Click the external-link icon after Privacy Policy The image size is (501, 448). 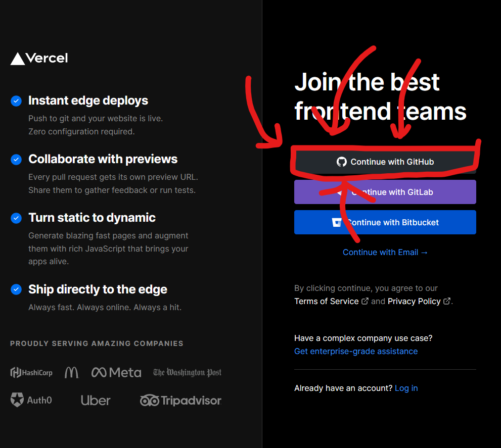point(447,301)
